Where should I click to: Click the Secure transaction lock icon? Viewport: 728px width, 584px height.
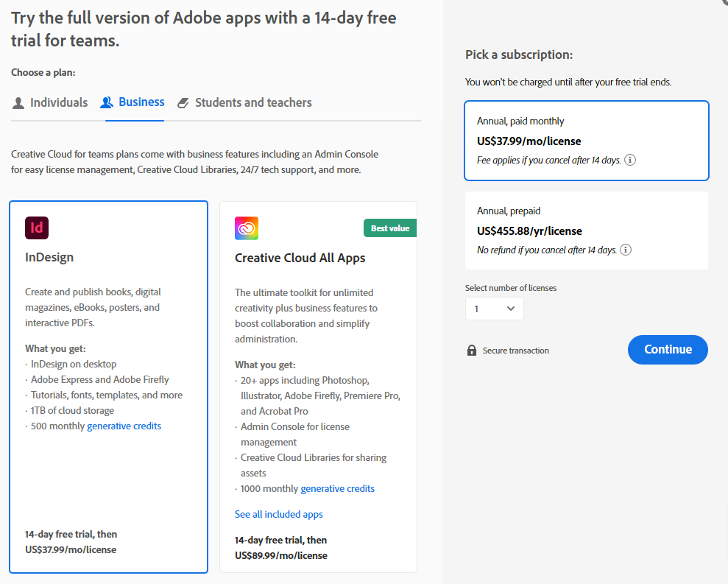(x=472, y=351)
